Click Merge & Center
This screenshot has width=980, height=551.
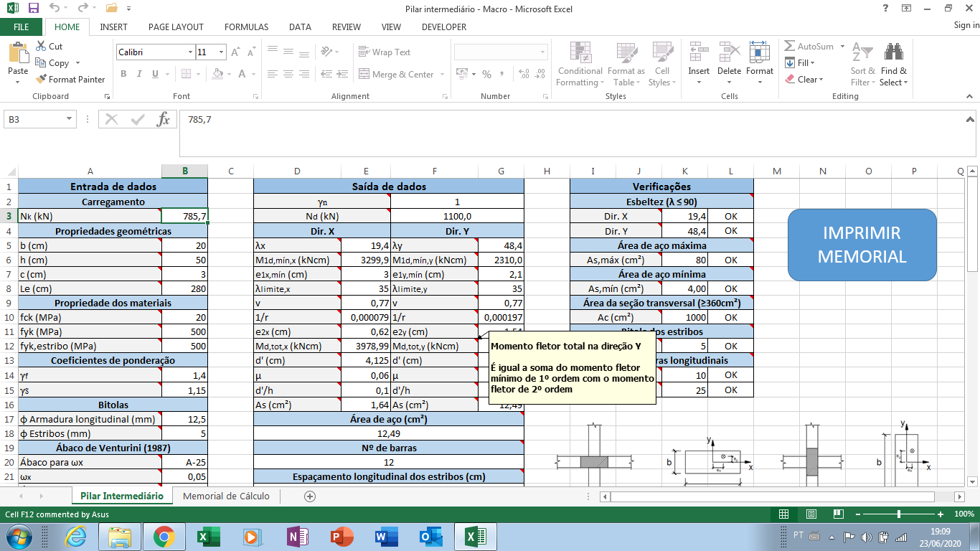[x=397, y=74]
